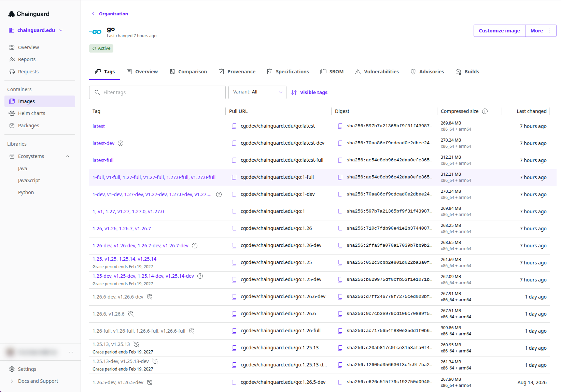Open user account options ellipsis
Screen dimensions: 561x392
[71, 352]
